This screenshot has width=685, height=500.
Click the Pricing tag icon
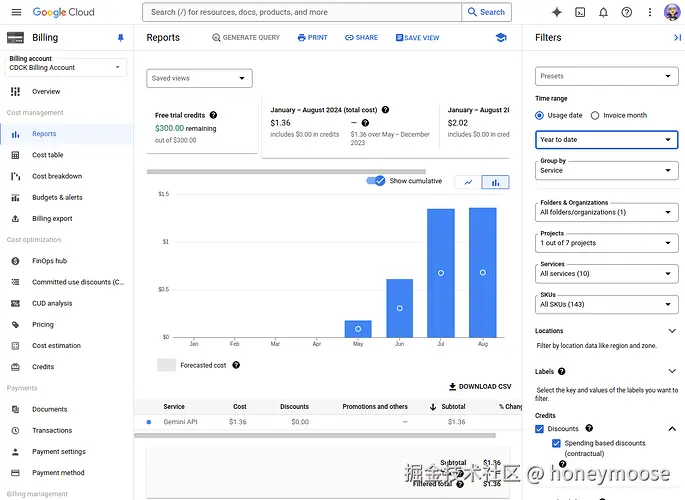coord(15,324)
